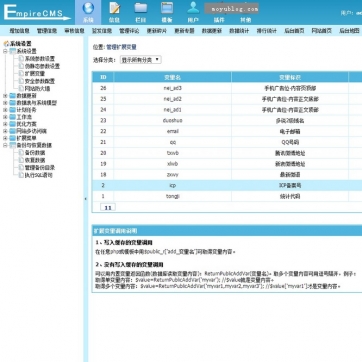
Task: Click the page icon beside 伪静态参数设置
Action: pyautogui.click(x=21, y=66)
